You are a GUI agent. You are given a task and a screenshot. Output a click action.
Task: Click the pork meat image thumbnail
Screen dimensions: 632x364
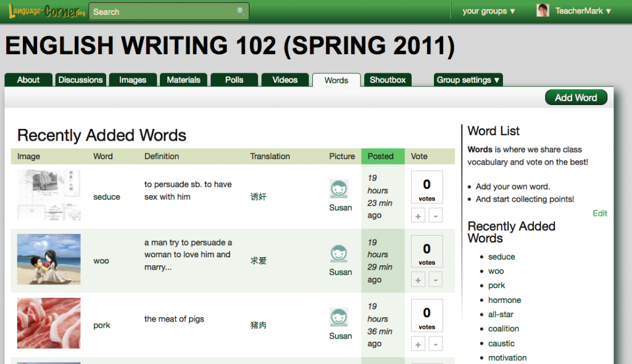tap(49, 324)
